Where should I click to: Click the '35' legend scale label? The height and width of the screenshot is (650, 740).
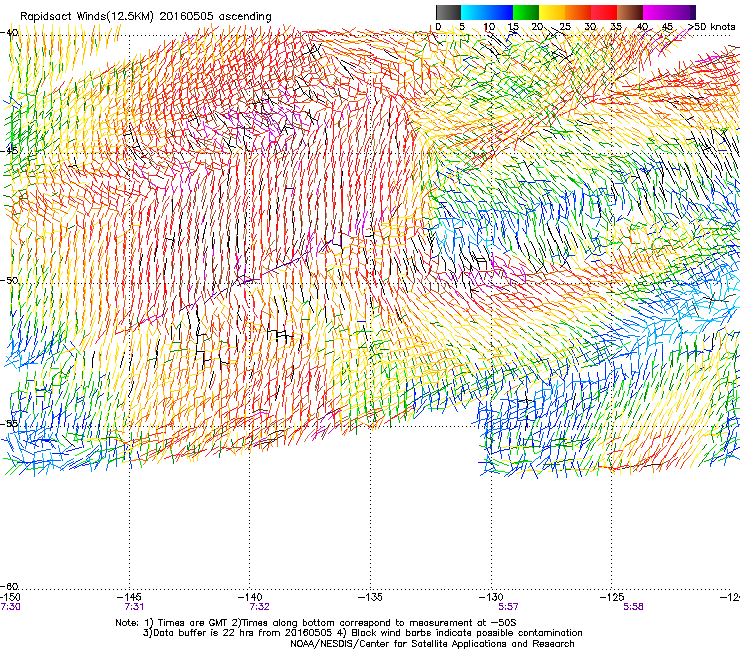coord(616,26)
